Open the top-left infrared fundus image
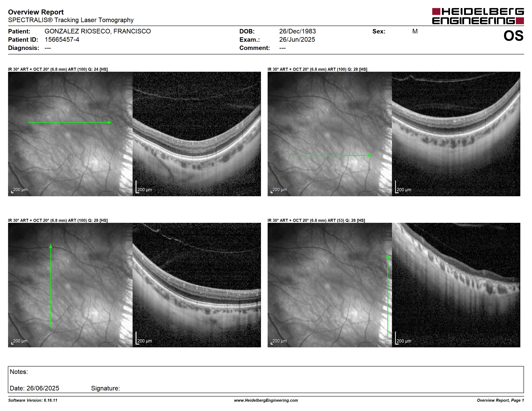The height and width of the screenshot is (411, 532). (x=70, y=134)
